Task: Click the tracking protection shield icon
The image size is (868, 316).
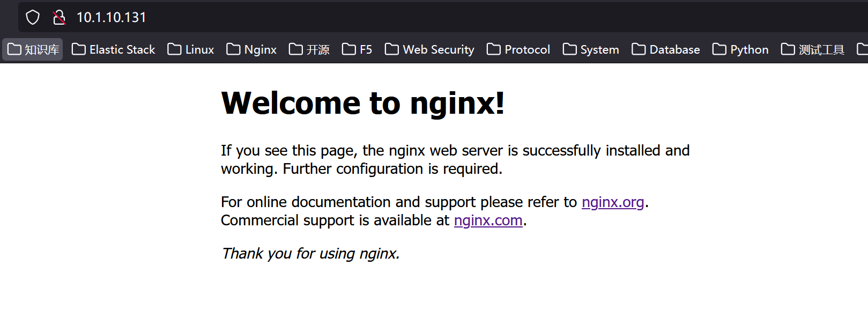Action: coord(33,17)
